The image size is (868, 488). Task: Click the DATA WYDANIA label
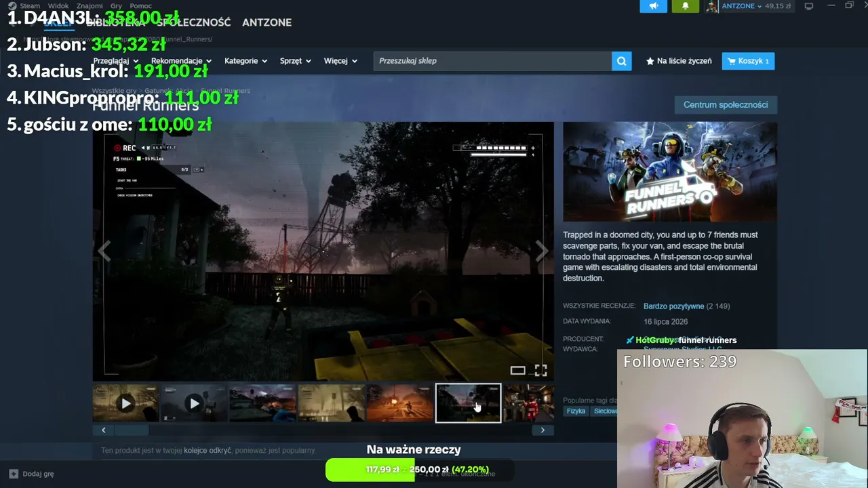[x=587, y=321]
